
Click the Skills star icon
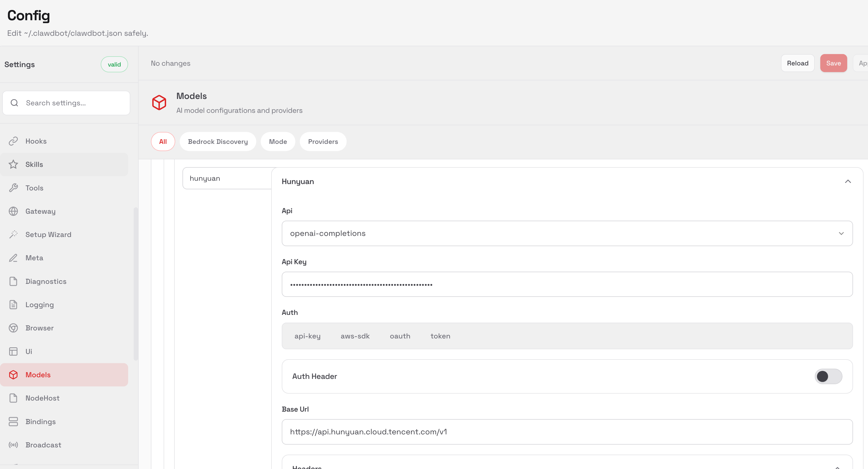pyautogui.click(x=13, y=164)
